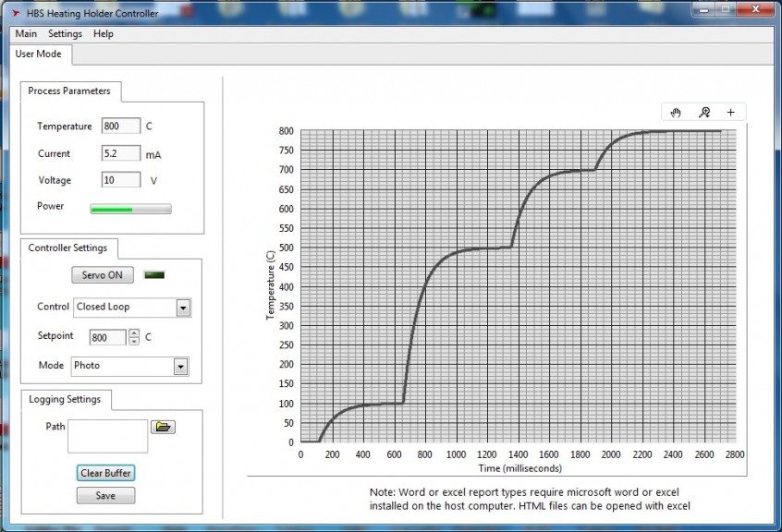Click the app icon in the title bar

[x=15, y=13]
